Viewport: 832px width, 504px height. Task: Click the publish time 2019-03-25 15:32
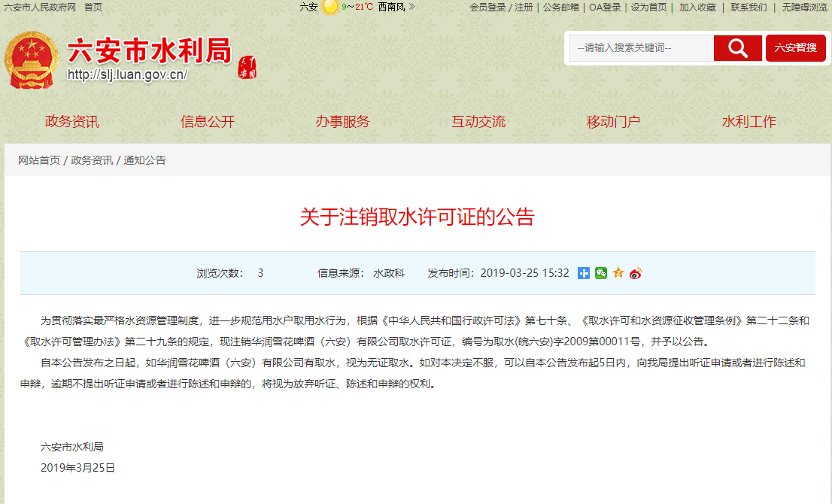click(525, 273)
